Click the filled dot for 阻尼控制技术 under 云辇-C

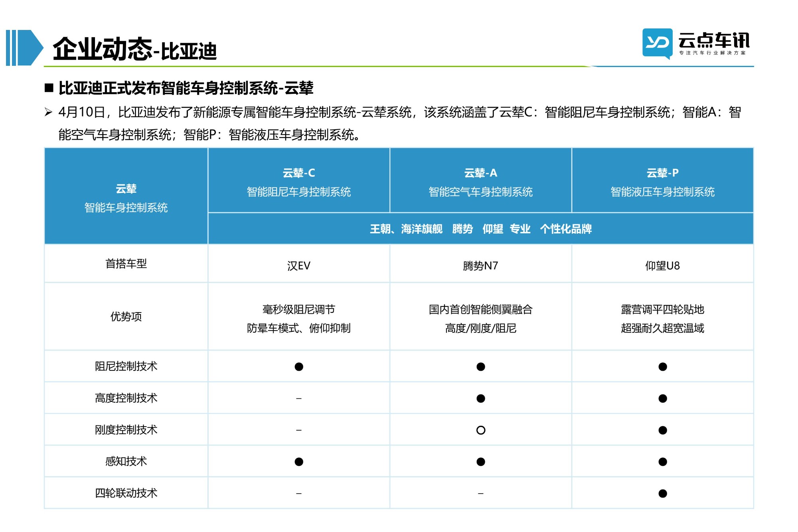pos(299,367)
